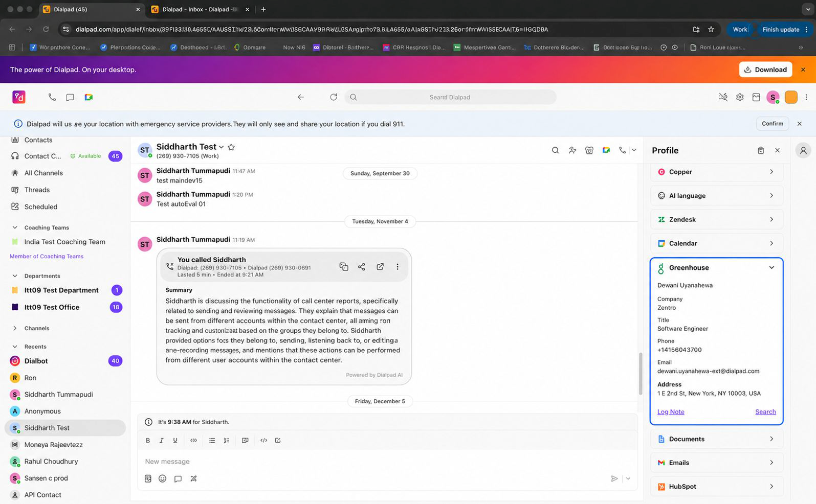Open the phone dialer icon in top bar
Image resolution: width=816 pixels, height=504 pixels.
tap(52, 97)
